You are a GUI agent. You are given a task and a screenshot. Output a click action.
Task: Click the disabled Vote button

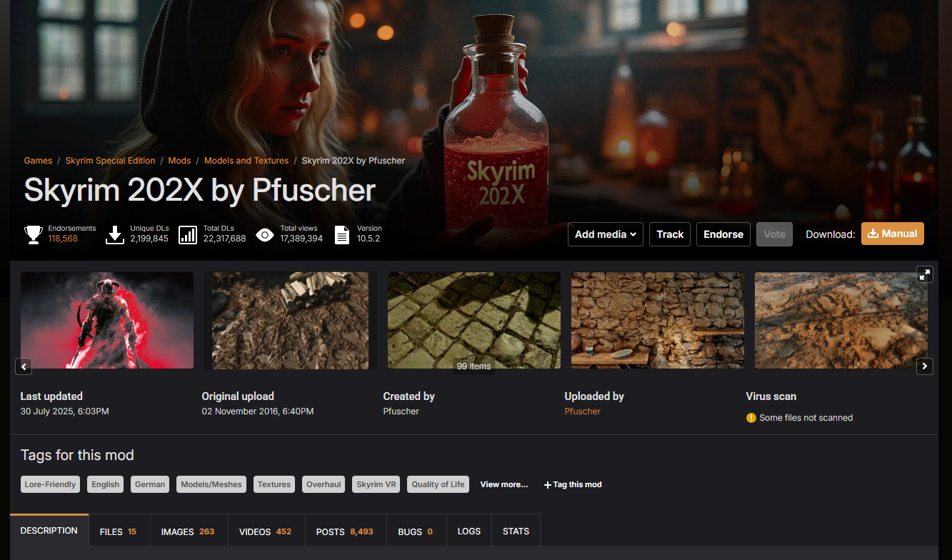pos(775,234)
